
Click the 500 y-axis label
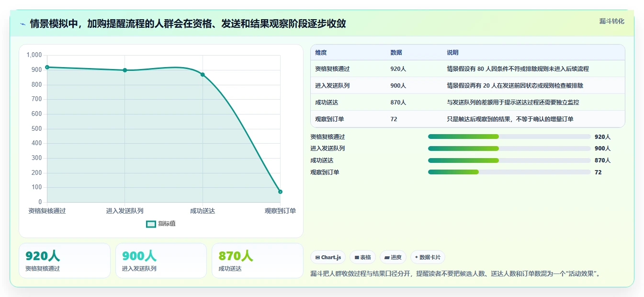pyautogui.click(x=37, y=128)
